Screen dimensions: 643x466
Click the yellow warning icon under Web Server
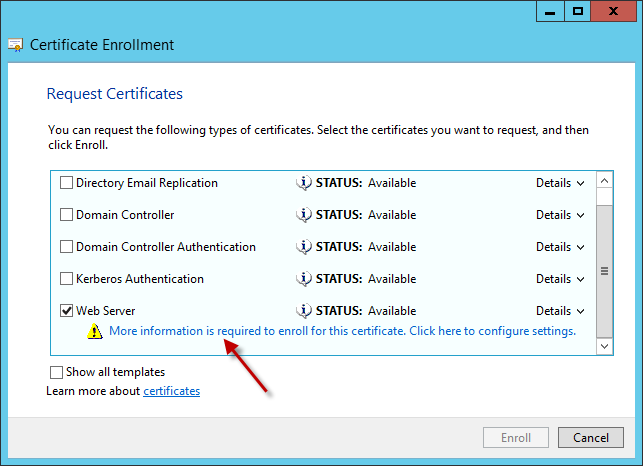click(93, 331)
